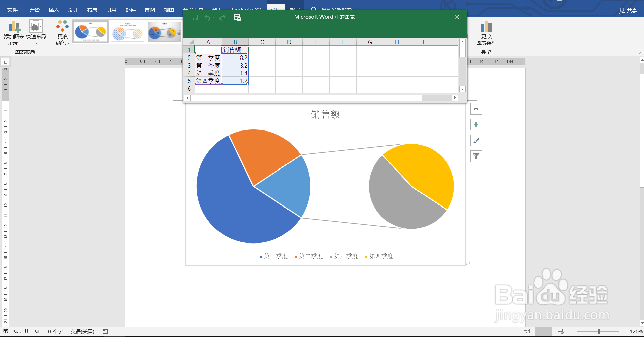Open the chart filters funnel icon
The image size is (644, 337).
[476, 156]
